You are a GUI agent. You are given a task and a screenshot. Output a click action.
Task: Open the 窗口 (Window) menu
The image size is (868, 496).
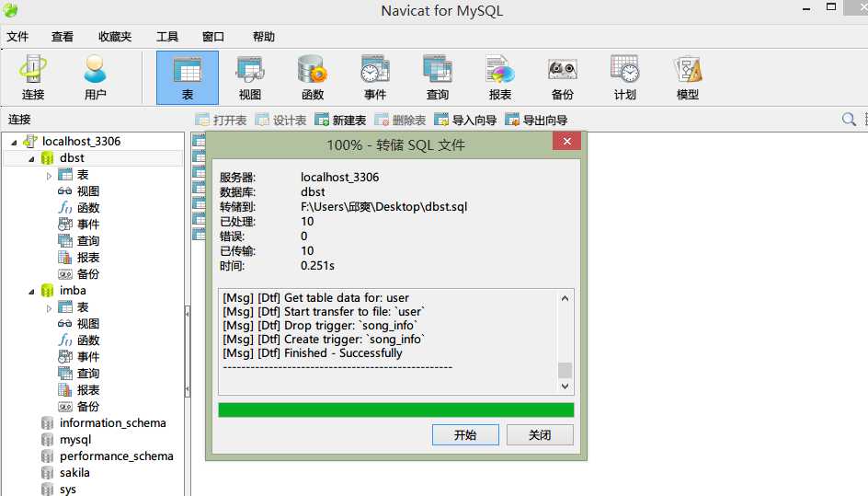coord(213,37)
